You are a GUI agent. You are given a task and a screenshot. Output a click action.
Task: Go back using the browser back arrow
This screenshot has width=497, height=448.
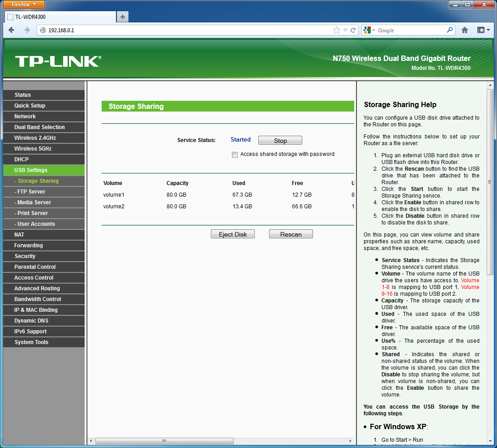11,30
